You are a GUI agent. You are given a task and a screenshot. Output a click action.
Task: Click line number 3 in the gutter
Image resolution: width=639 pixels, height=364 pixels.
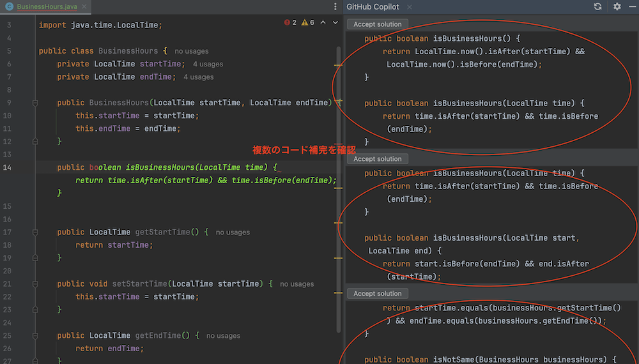click(x=9, y=26)
